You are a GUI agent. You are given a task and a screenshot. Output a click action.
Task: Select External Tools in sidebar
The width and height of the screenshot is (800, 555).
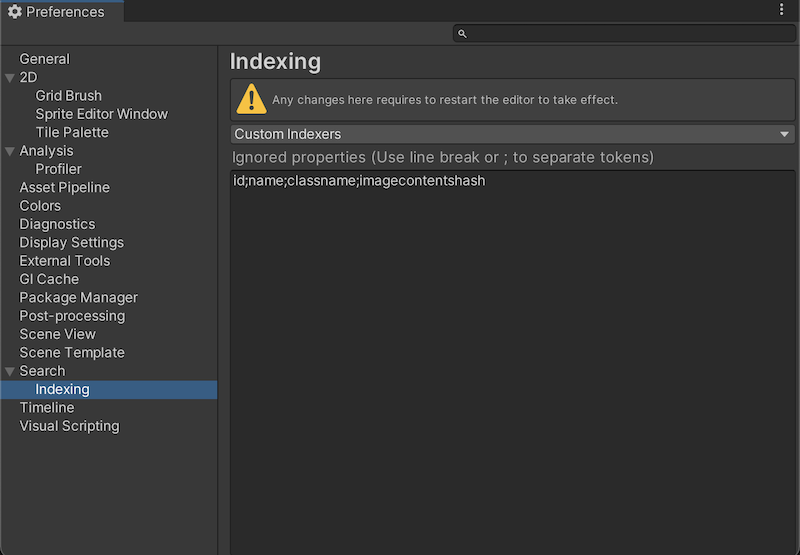pyautogui.click(x=64, y=261)
